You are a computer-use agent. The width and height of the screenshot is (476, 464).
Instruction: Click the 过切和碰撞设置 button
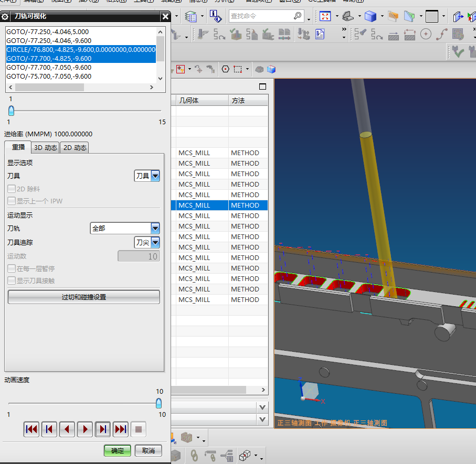[84, 297]
